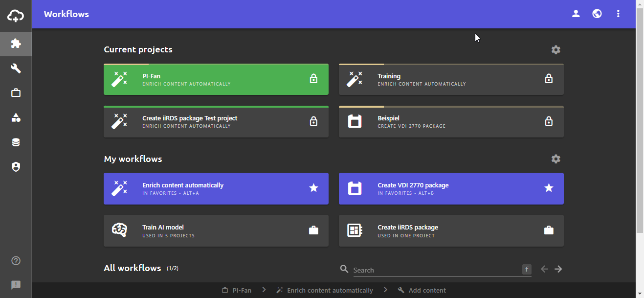Click the lock icon on Training project
644x298 pixels.
549,79
